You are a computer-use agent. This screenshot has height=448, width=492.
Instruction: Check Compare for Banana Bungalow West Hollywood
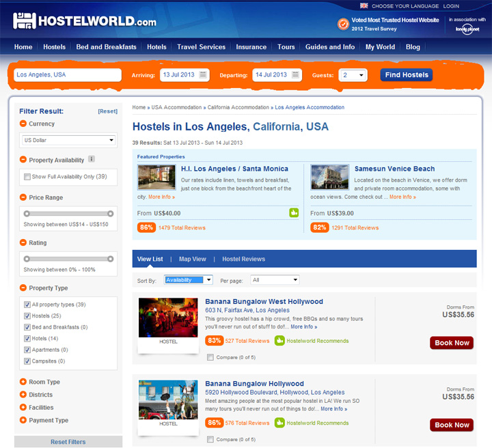coord(210,357)
